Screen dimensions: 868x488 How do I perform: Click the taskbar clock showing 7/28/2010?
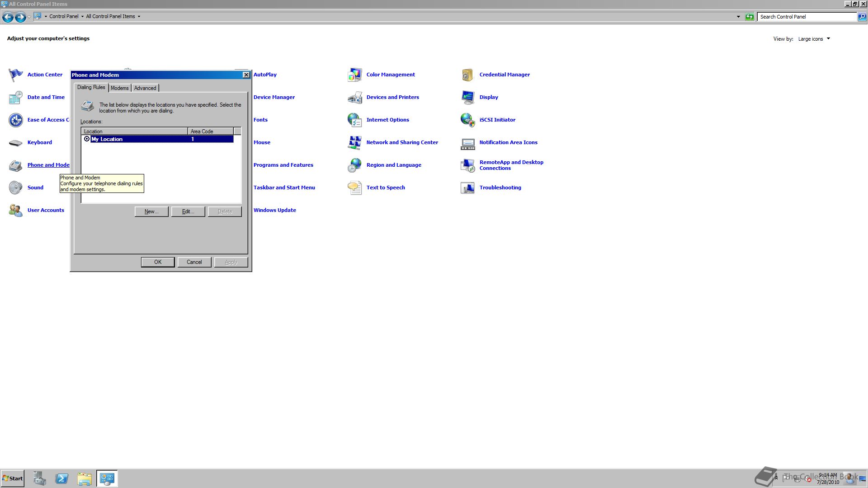coord(828,479)
